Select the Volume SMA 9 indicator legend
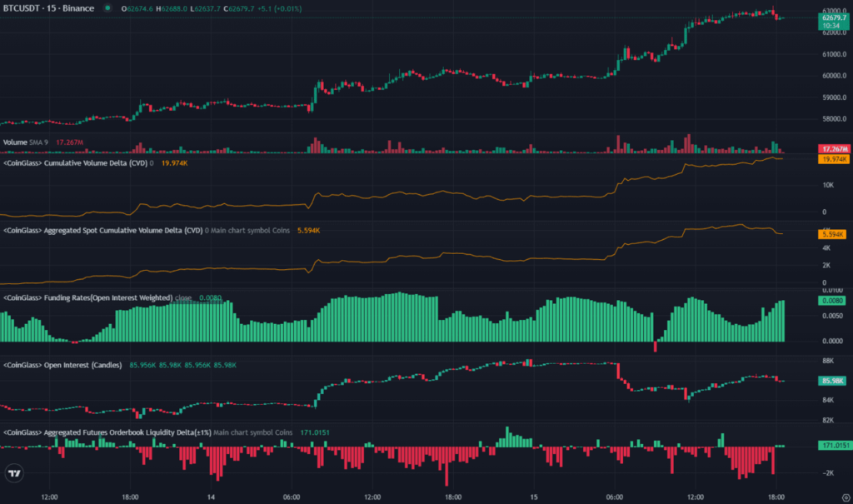This screenshot has height=504, width=853. pyautogui.click(x=26, y=142)
